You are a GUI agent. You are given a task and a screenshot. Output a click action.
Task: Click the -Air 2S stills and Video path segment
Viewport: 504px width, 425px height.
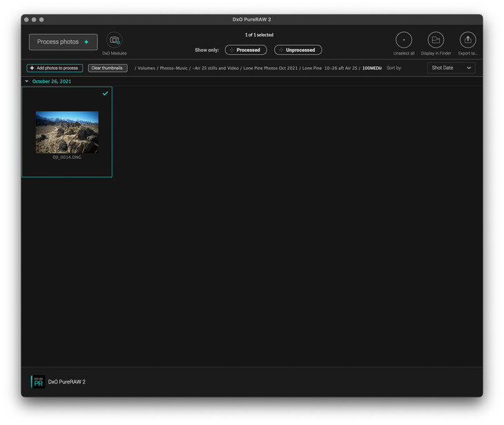point(215,68)
